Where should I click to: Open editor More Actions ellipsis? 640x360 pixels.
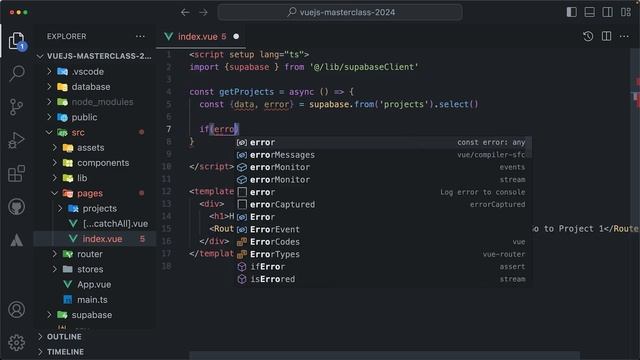[x=624, y=36]
